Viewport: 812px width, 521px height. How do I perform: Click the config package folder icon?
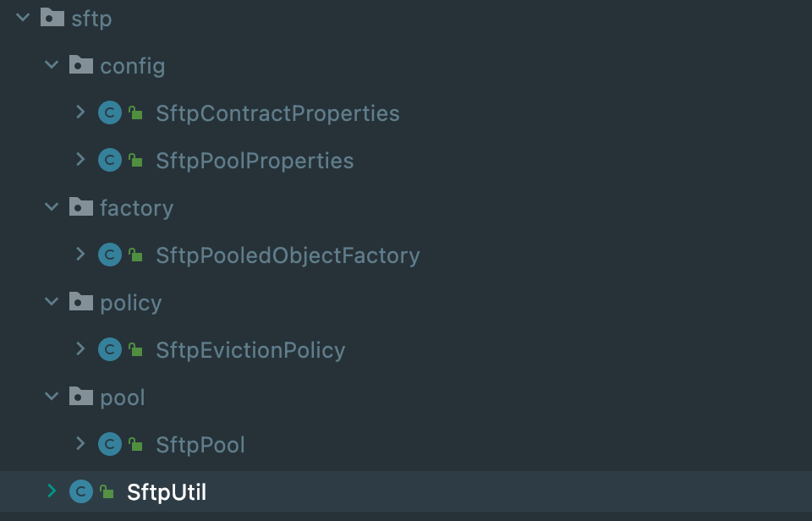coord(81,65)
